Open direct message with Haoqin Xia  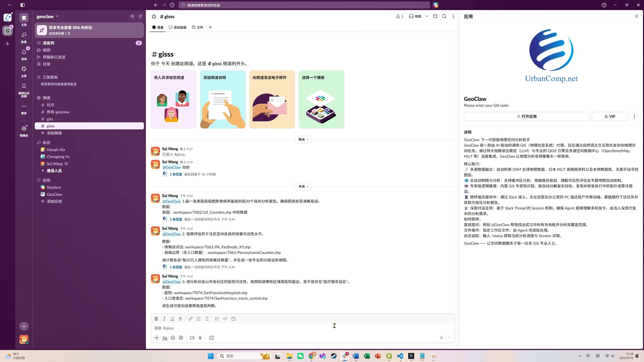point(89,150)
